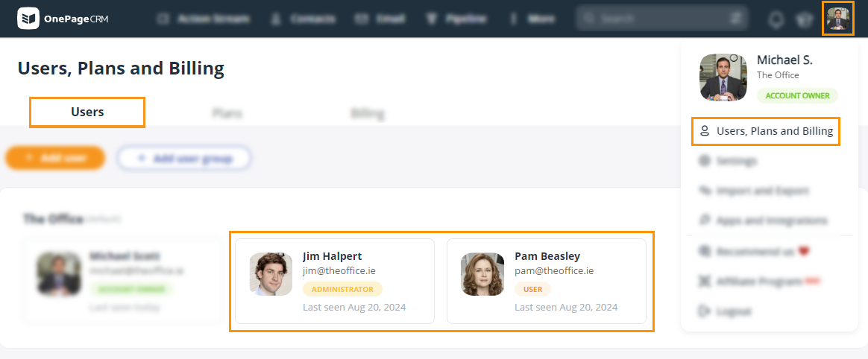The width and height of the screenshot is (868, 359).
Task: Click Logout in the profile menu
Action: pyautogui.click(x=725, y=311)
